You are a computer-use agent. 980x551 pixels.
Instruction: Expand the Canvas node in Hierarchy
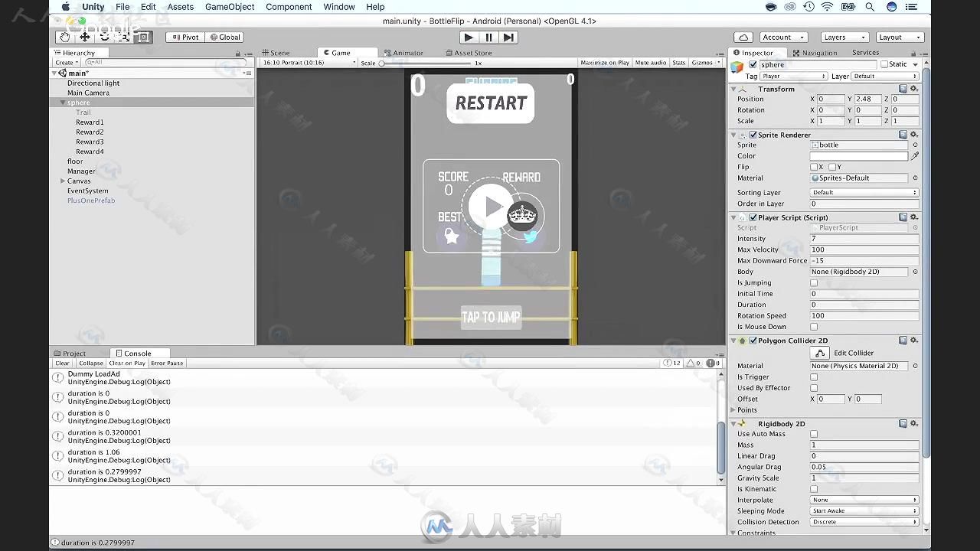click(x=63, y=181)
